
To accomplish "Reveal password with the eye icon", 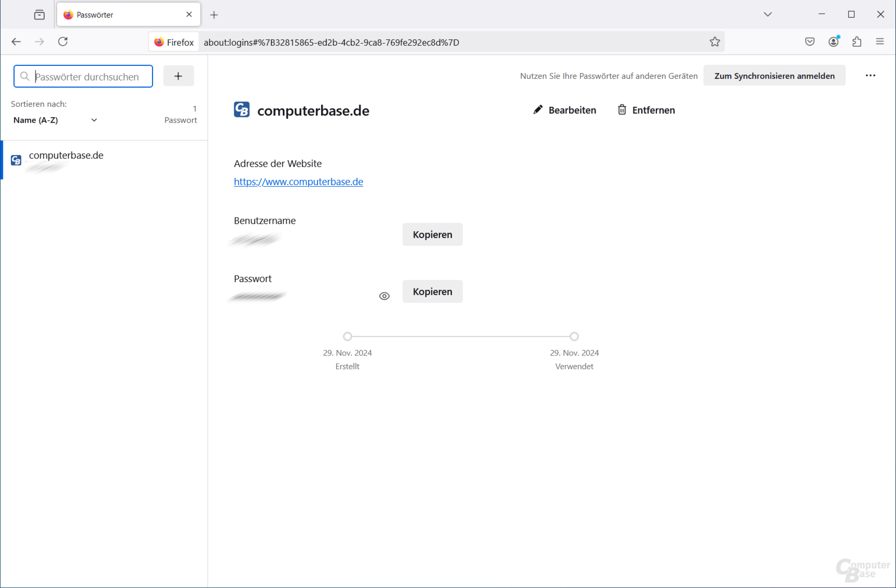I will (x=384, y=296).
